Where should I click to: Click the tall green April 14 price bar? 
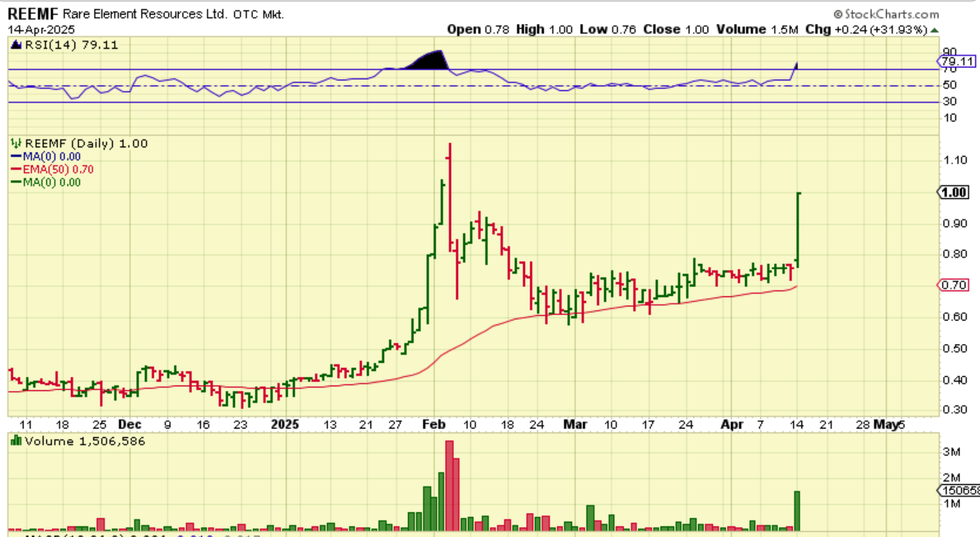pos(798,230)
